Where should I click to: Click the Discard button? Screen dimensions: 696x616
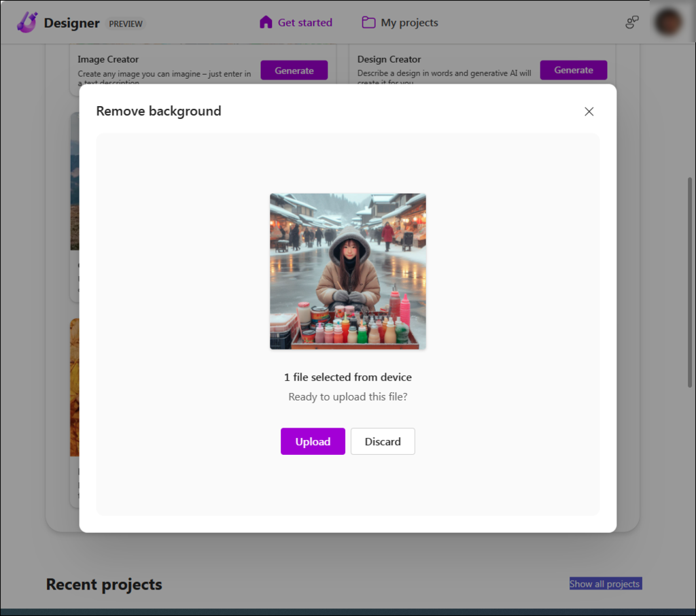383,441
